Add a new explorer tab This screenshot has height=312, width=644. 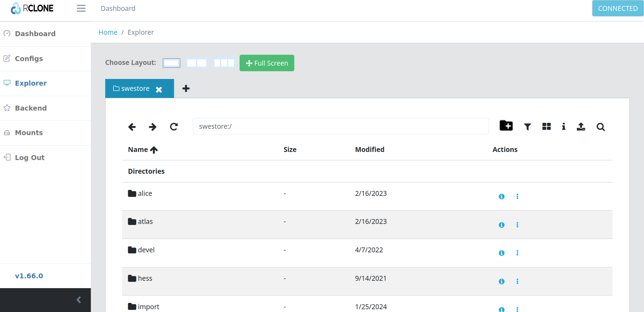[x=186, y=88]
